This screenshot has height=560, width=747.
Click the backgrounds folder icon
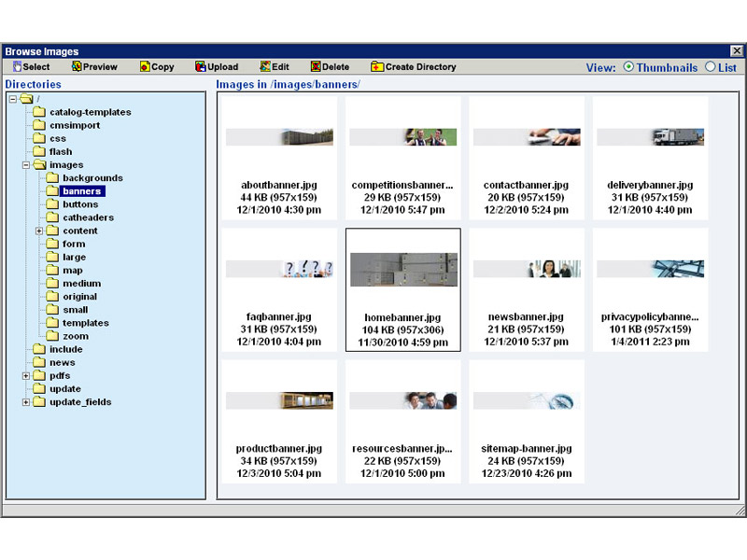tap(52, 178)
